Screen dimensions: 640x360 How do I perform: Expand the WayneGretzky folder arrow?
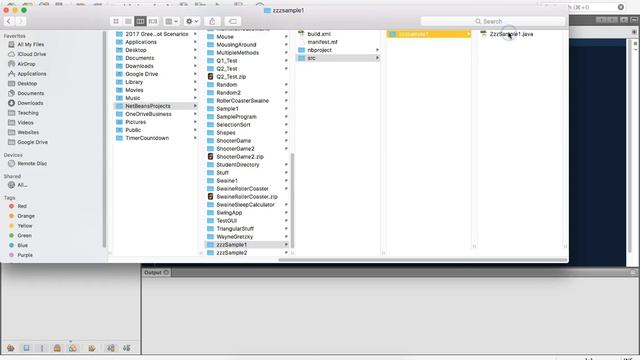(286, 237)
